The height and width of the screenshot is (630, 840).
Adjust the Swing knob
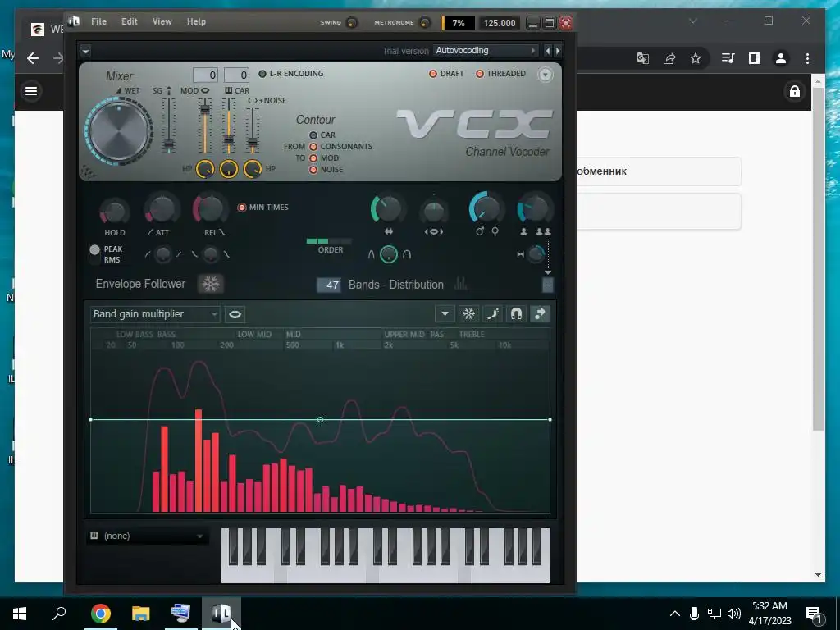click(x=352, y=22)
